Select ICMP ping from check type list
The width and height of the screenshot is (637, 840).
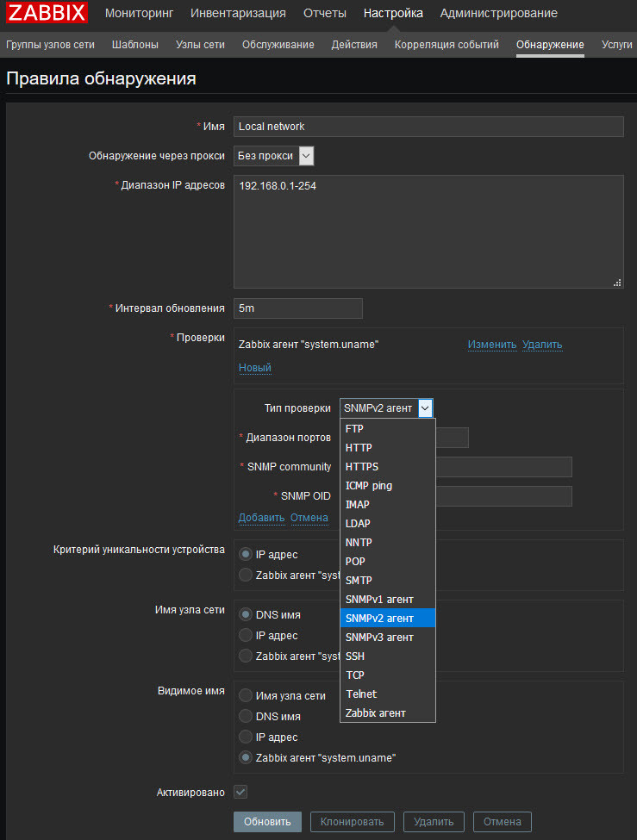369,486
